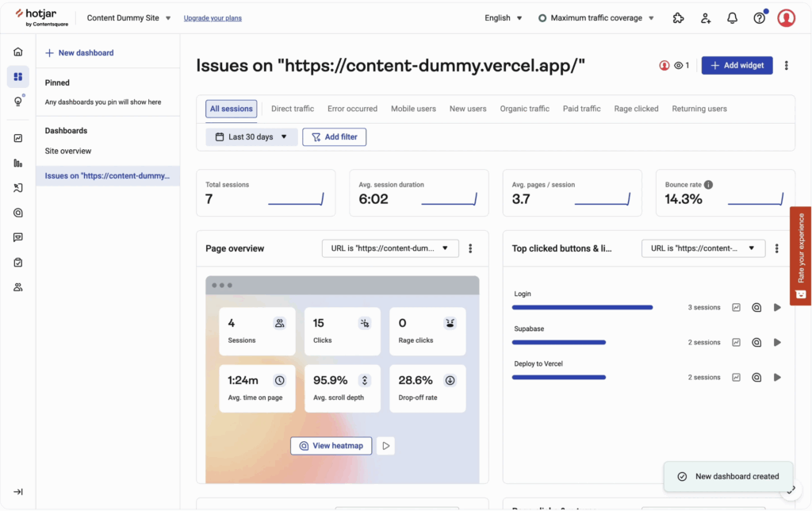The width and height of the screenshot is (812, 511).
Task: Open notifications via the bell icon
Action: point(732,17)
